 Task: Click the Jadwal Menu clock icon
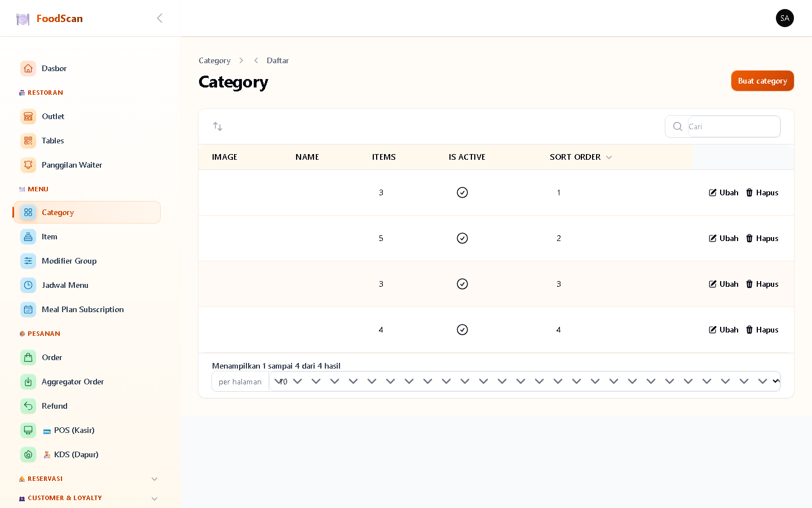click(28, 285)
